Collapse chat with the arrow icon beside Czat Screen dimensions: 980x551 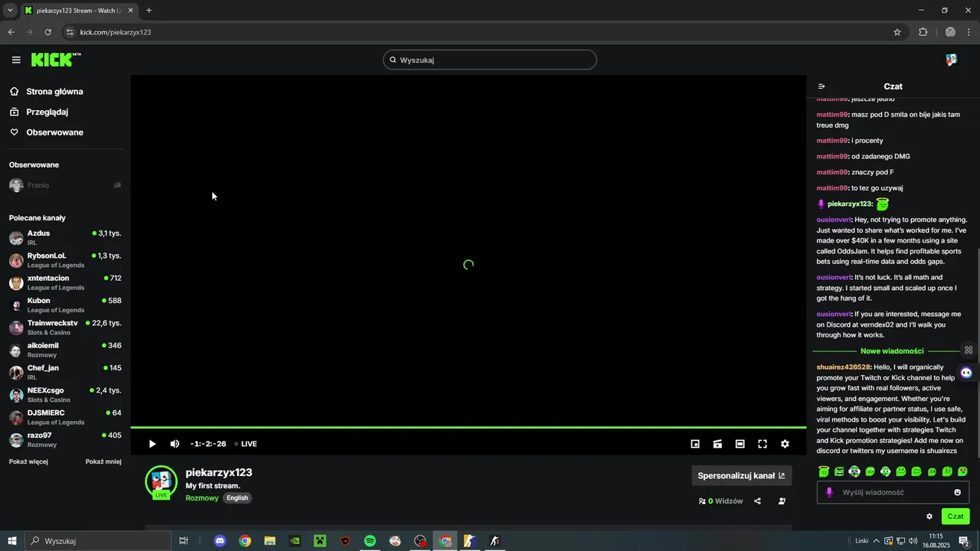point(822,86)
